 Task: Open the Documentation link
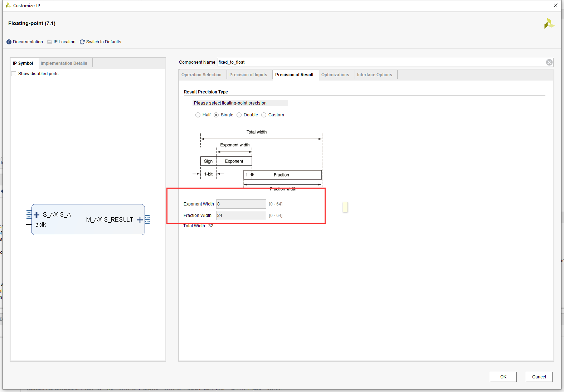click(28, 42)
